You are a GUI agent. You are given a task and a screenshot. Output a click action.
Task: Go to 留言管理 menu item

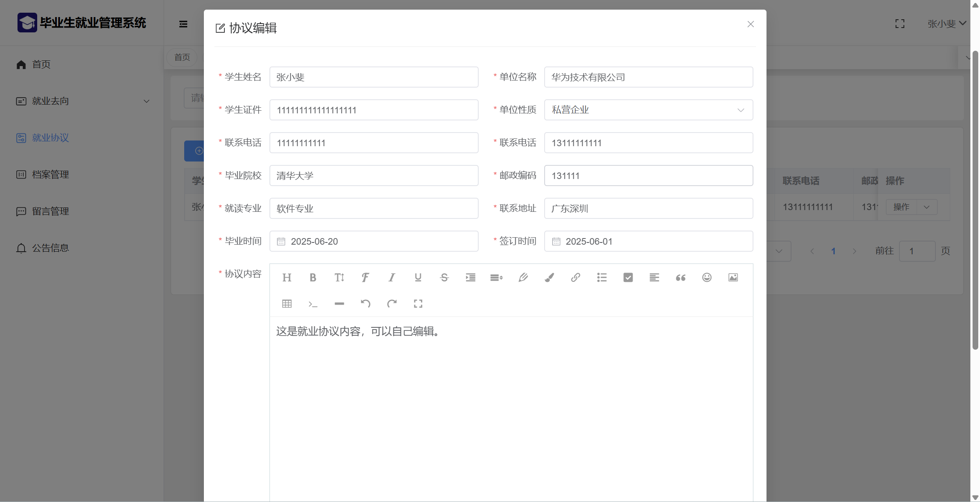(x=50, y=211)
